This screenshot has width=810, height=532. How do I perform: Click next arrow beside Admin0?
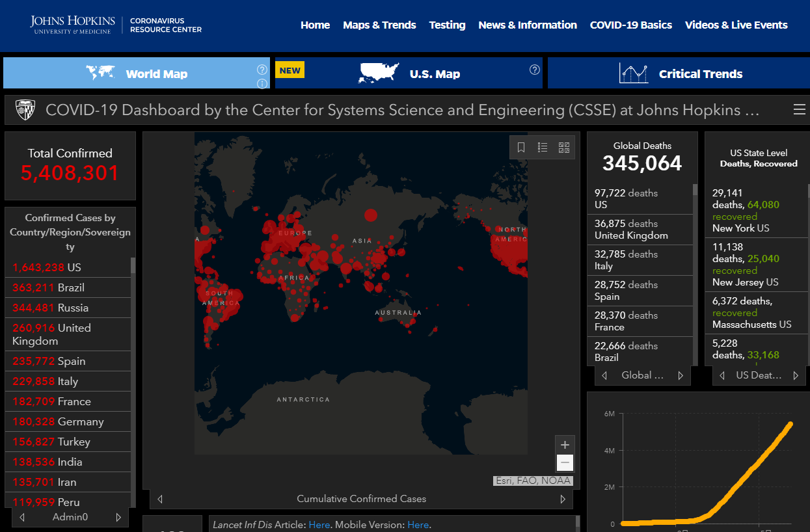pos(118,518)
